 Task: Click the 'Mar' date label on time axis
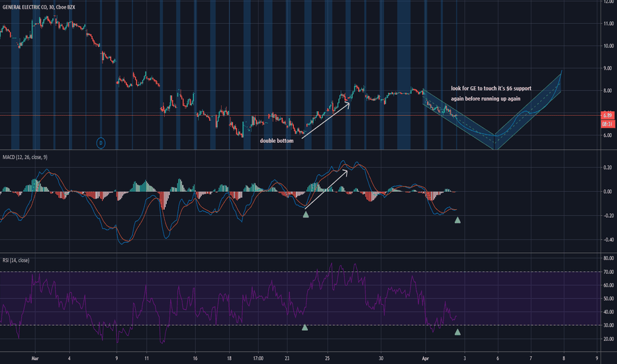pyautogui.click(x=35, y=359)
